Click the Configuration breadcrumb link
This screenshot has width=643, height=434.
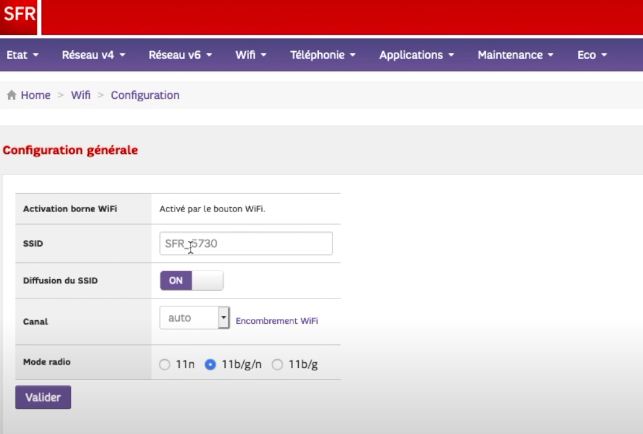tap(145, 95)
